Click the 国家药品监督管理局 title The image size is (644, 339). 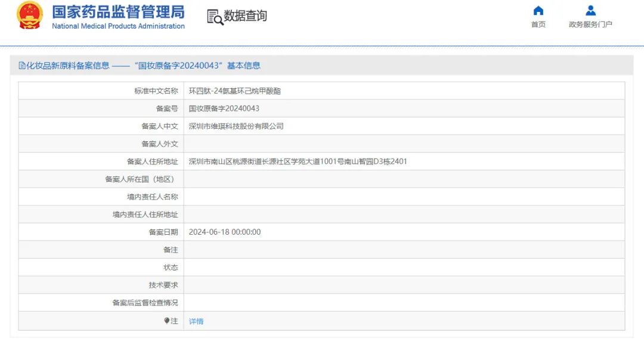(x=118, y=12)
